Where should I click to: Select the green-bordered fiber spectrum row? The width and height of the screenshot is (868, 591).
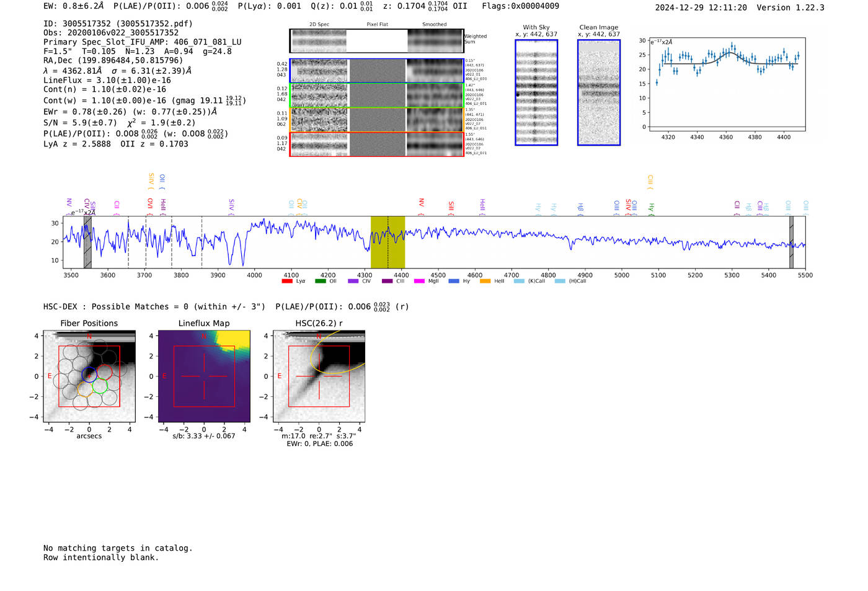(x=376, y=96)
